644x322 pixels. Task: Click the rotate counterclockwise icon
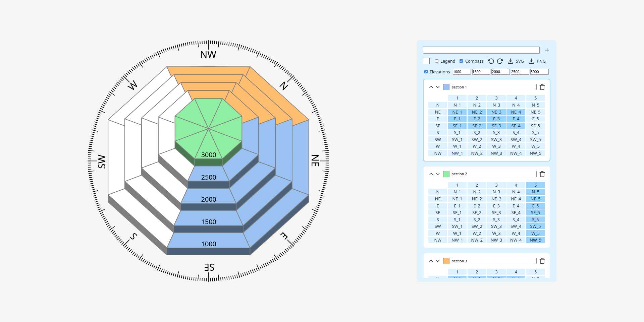491,61
